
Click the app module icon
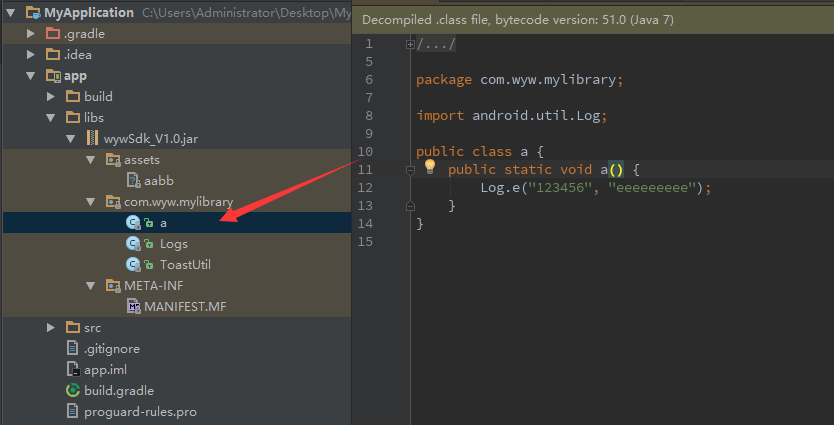[x=53, y=76]
